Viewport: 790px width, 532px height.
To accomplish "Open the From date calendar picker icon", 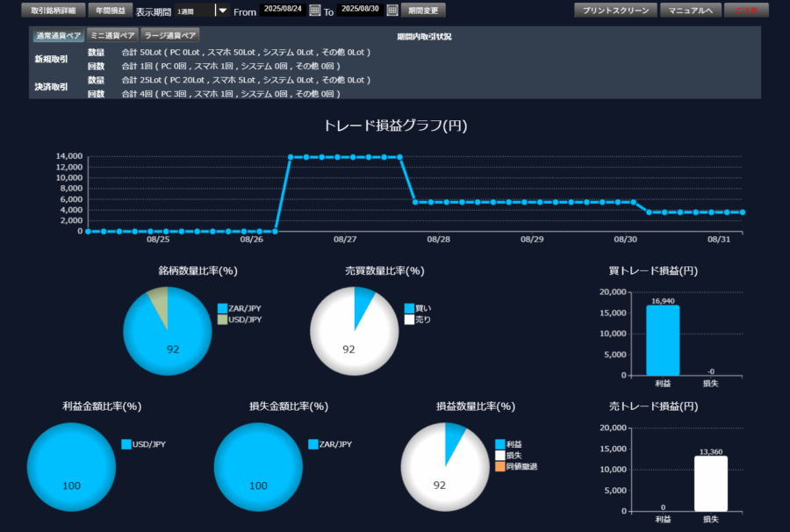I will pyautogui.click(x=315, y=11).
